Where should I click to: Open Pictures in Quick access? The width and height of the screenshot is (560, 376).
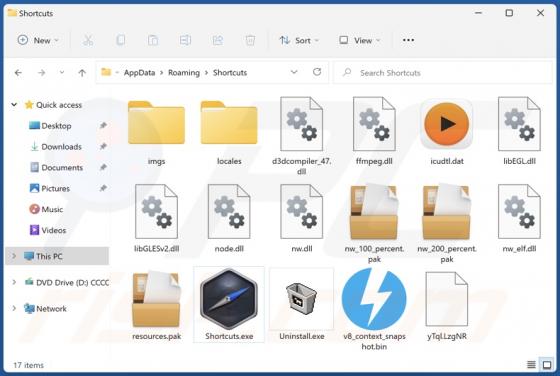(x=55, y=188)
